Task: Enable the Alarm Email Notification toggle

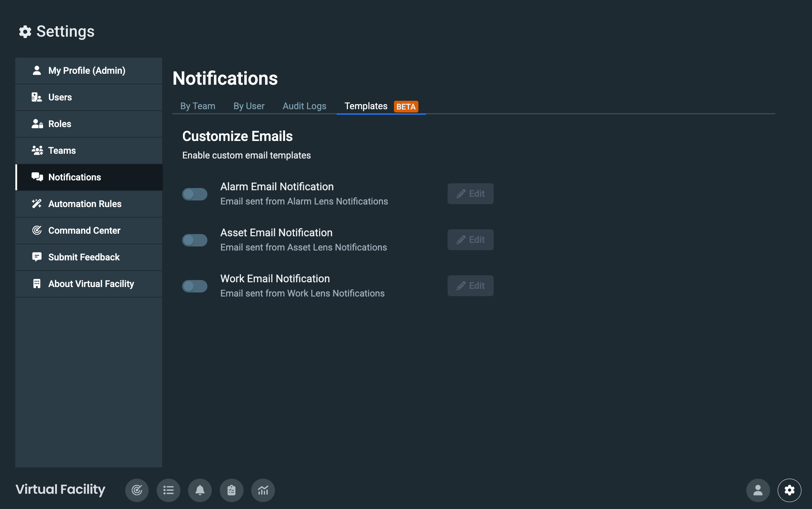Action: pyautogui.click(x=195, y=194)
